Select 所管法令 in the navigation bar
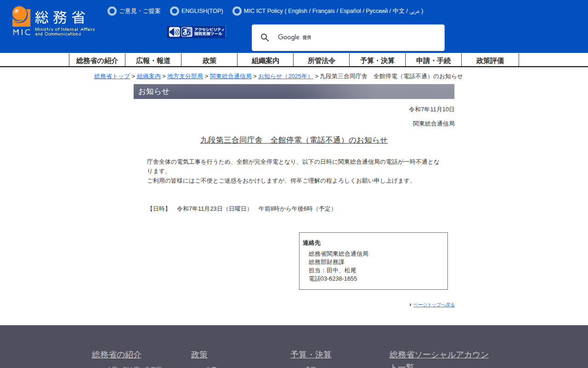Screen dimensions: 588x368 click(x=321, y=60)
